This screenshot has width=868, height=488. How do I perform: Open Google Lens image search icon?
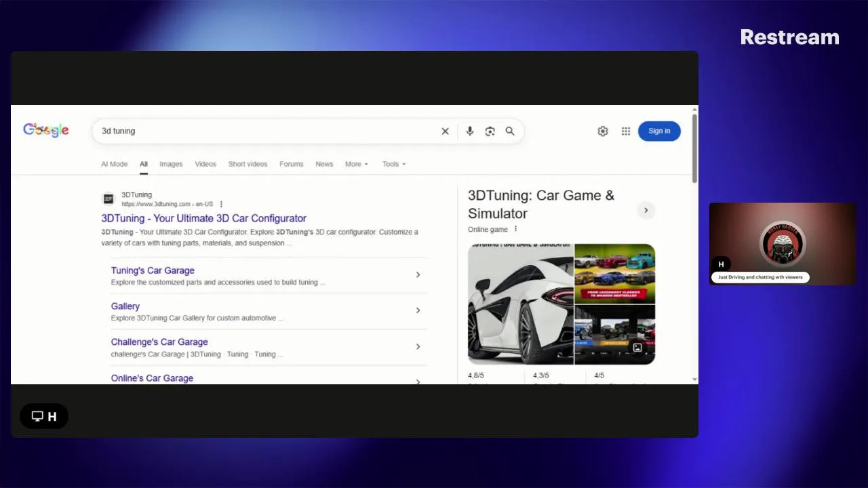click(490, 131)
